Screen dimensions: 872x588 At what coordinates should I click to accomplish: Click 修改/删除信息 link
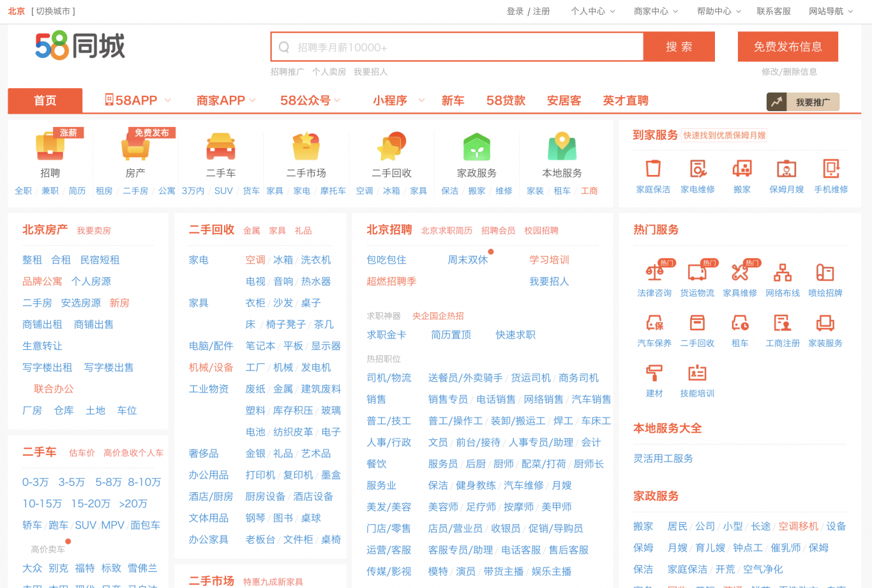click(789, 72)
